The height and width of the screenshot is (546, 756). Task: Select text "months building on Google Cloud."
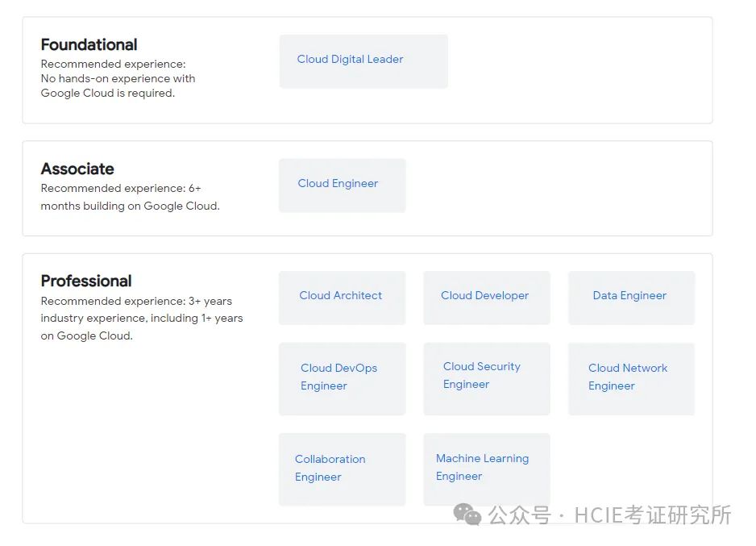tap(131, 206)
